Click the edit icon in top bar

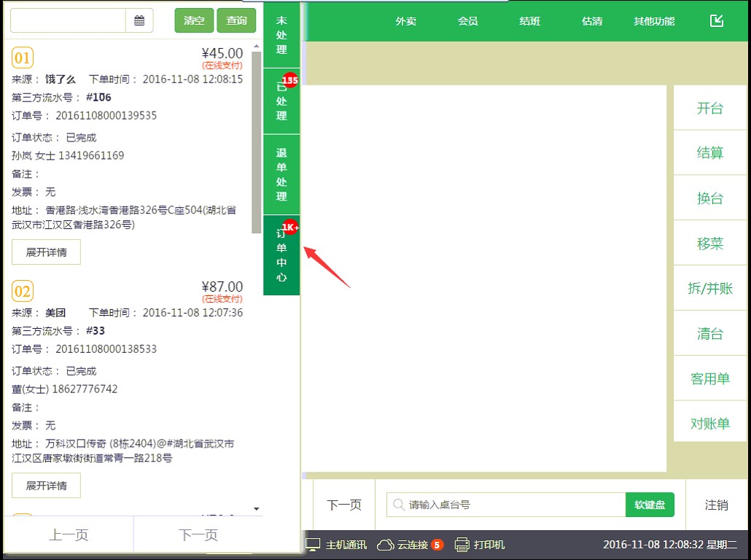[x=717, y=20]
